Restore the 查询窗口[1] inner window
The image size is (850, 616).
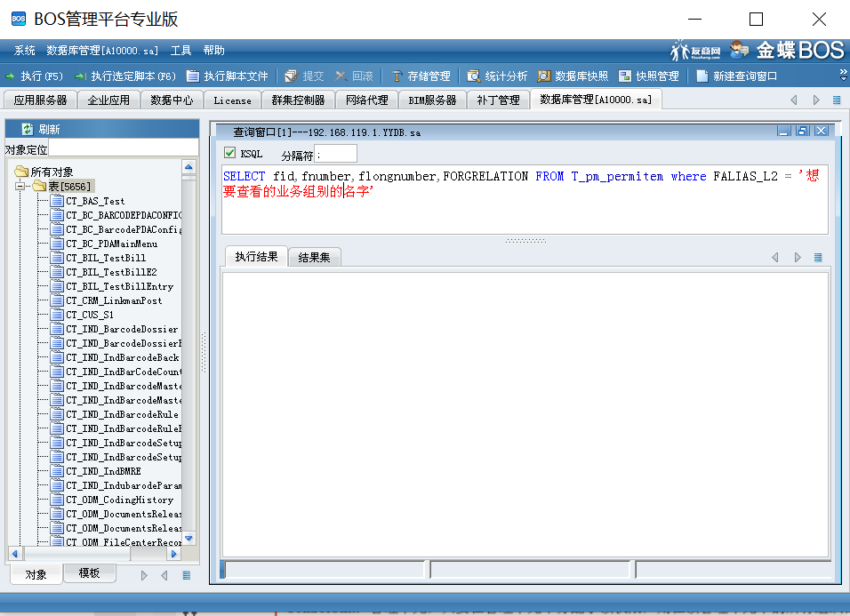pyautogui.click(x=802, y=131)
